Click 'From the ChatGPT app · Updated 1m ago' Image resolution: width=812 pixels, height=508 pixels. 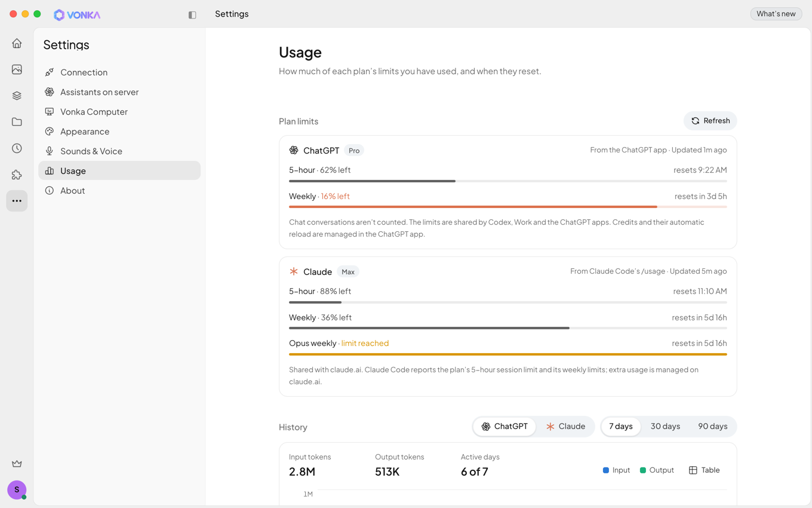[x=659, y=150]
